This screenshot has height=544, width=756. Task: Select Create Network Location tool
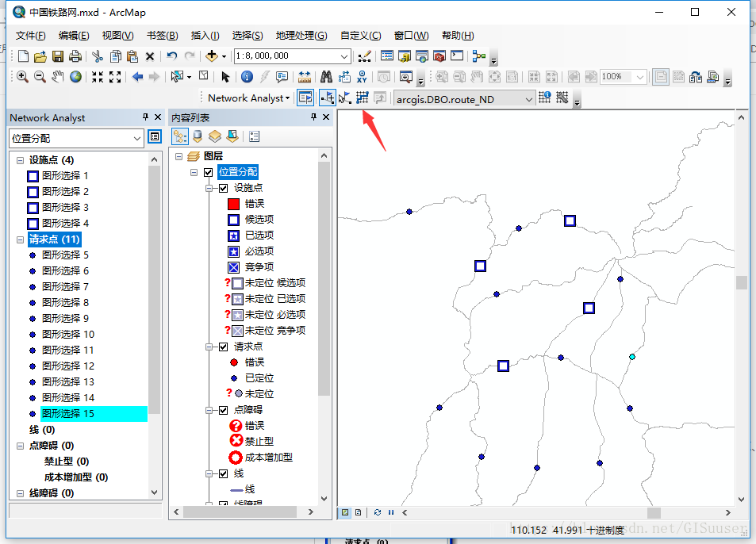click(x=328, y=98)
